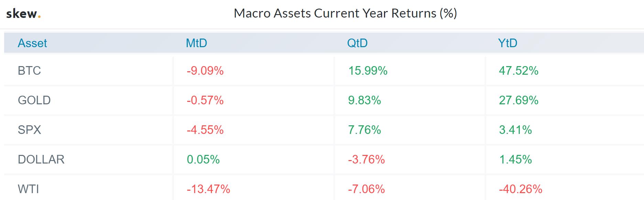The height and width of the screenshot is (200, 644).
Task: Sort by the QtD column header
Action: coord(357,43)
